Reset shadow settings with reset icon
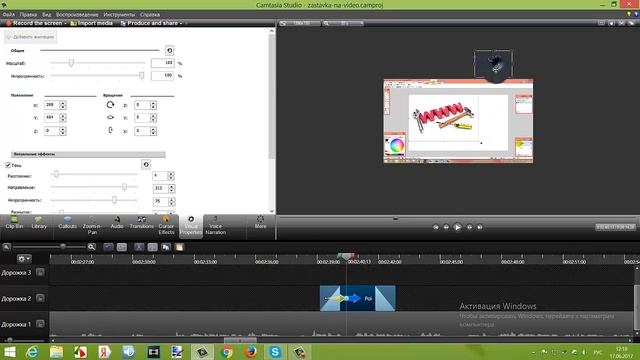The width and height of the screenshot is (640, 360). tap(146, 164)
